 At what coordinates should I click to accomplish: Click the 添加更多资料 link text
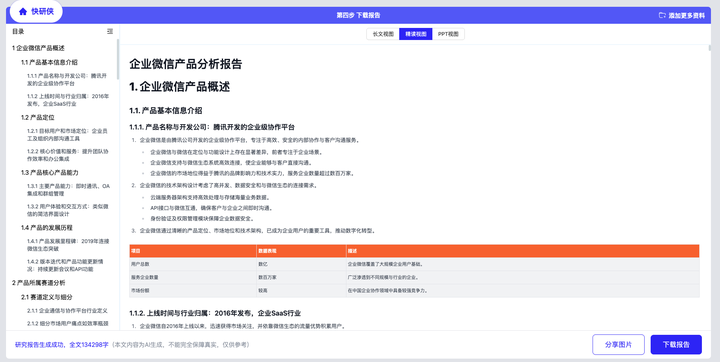pos(686,15)
